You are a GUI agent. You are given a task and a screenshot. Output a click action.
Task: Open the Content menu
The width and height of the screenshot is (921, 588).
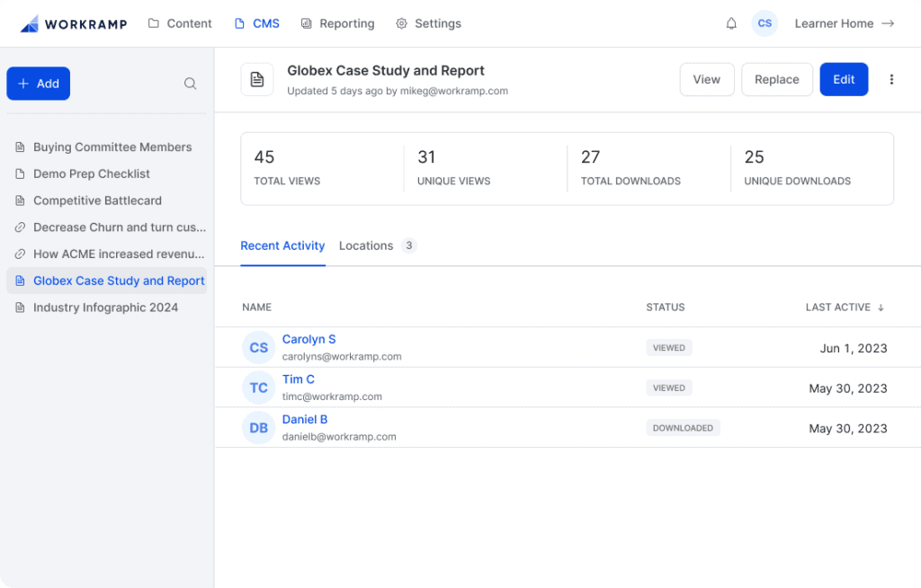[x=180, y=23]
